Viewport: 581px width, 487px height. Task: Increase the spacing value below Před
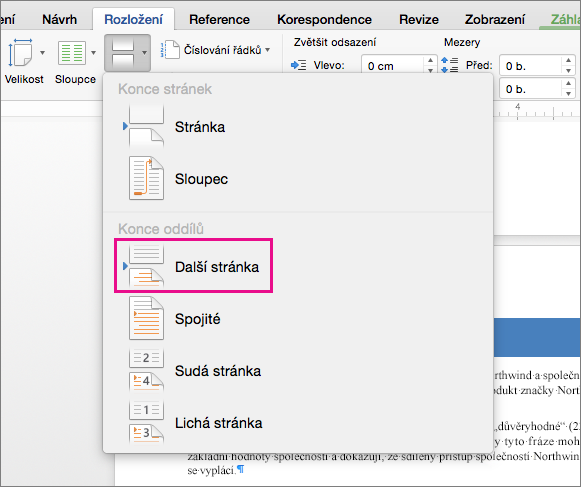pyautogui.click(x=568, y=84)
